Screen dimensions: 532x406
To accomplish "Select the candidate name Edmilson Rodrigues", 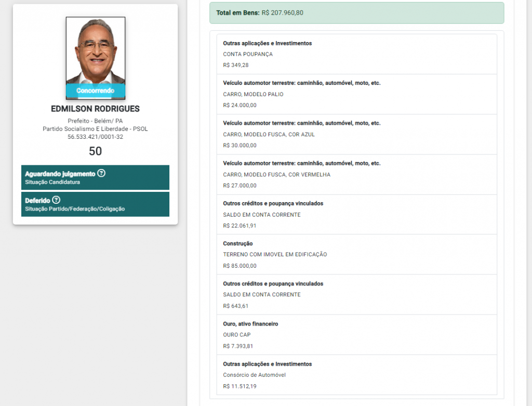I will (x=95, y=109).
